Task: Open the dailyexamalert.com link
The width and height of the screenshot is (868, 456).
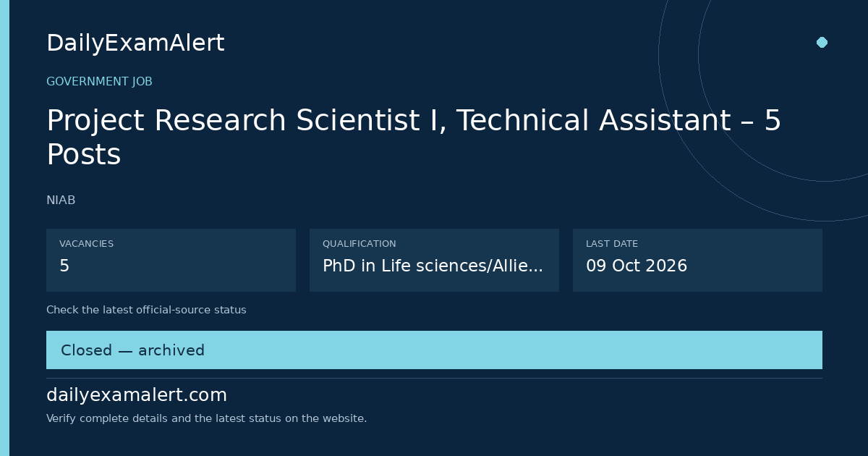Action: 137,395
